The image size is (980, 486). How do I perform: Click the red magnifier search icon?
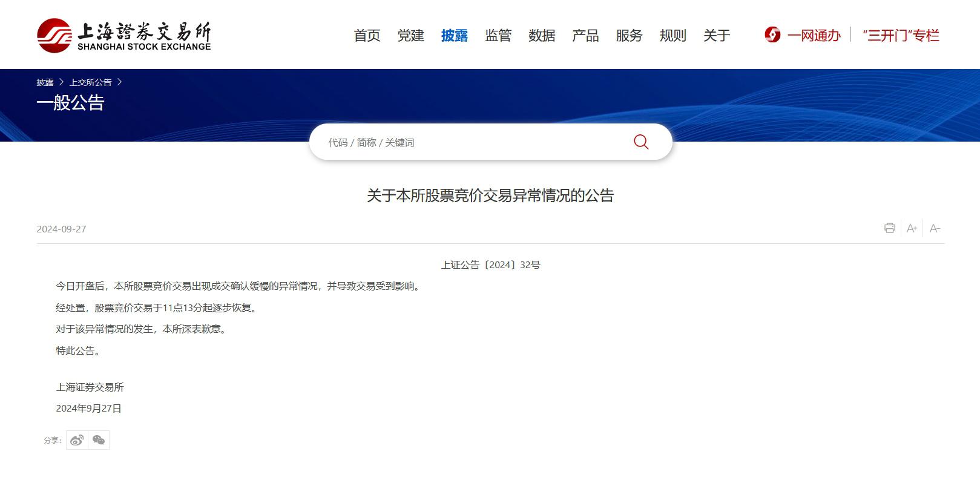(641, 142)
